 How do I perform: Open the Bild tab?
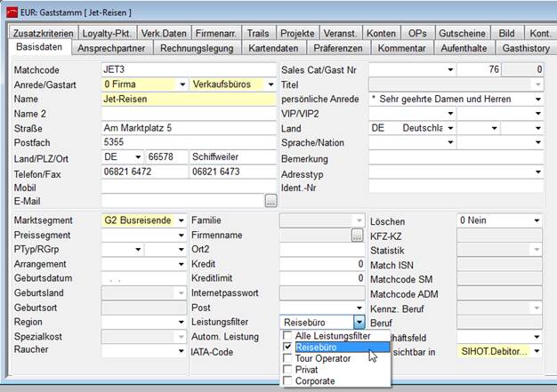pos(506,33)
